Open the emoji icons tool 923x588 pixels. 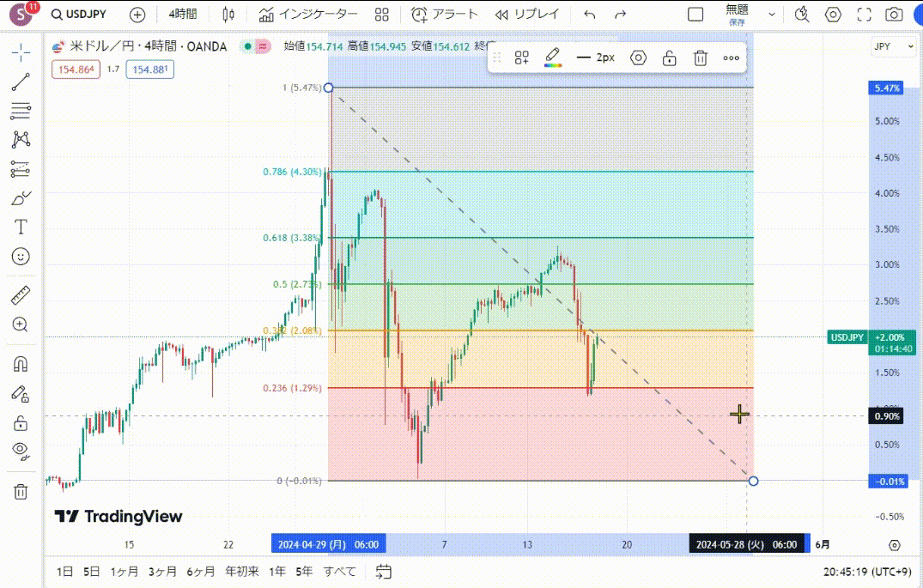[x=21, y=257]
